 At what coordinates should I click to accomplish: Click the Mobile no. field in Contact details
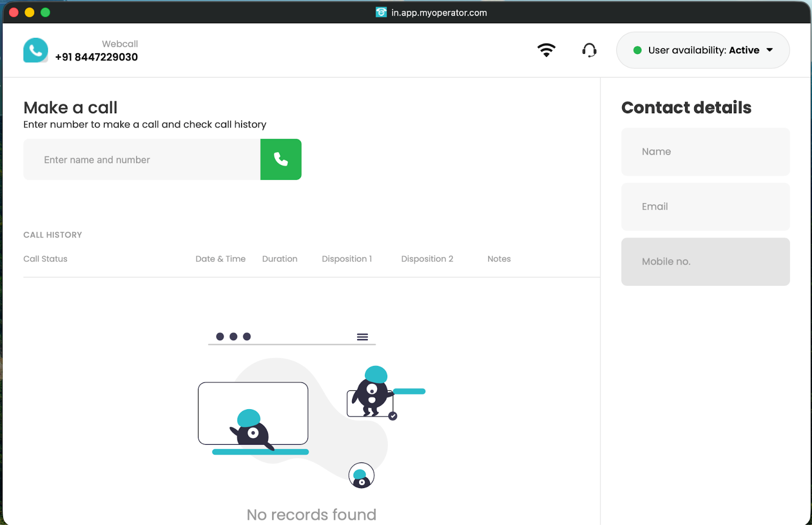pyautogui.click(x=705, y=261)
